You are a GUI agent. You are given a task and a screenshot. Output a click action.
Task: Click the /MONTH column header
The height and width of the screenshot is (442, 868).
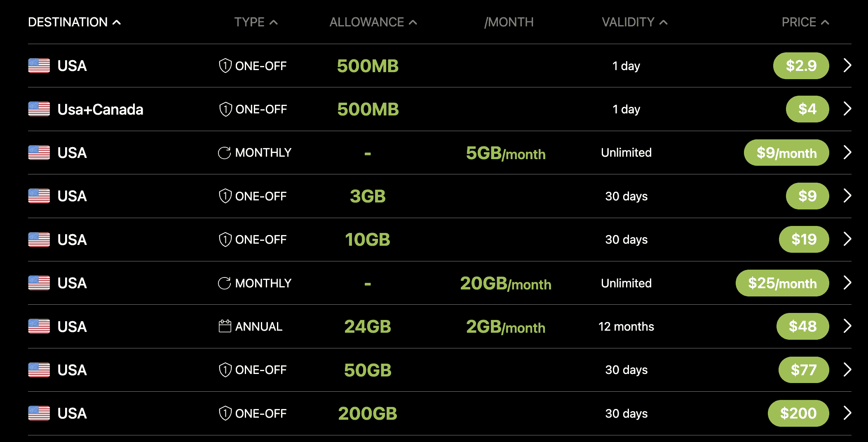(x=509, y=22)
